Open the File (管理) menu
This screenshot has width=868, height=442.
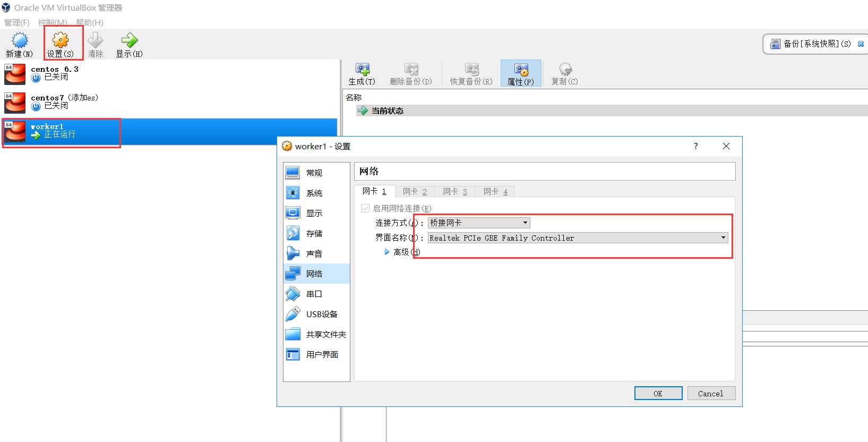17,22
